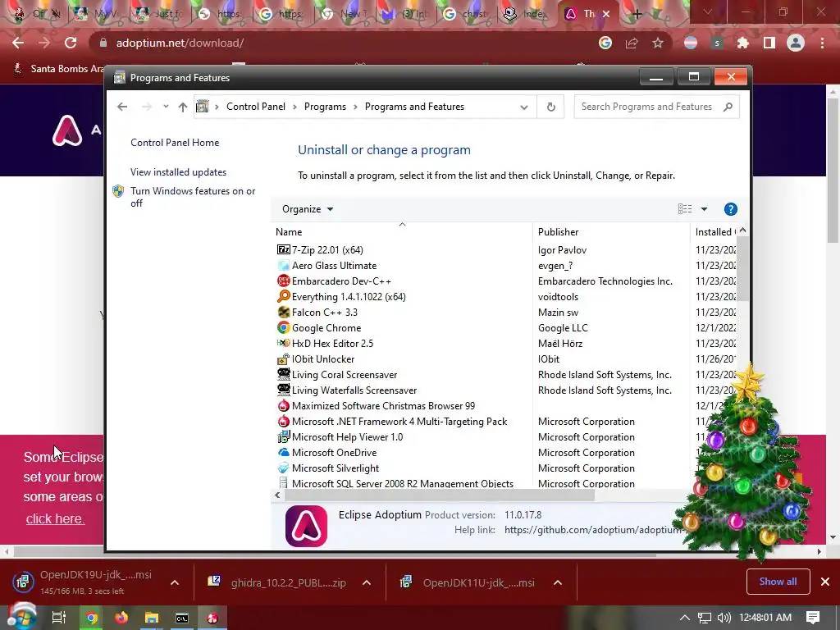
Task: Open Task View on the taskbar
Action: (59, 618)
